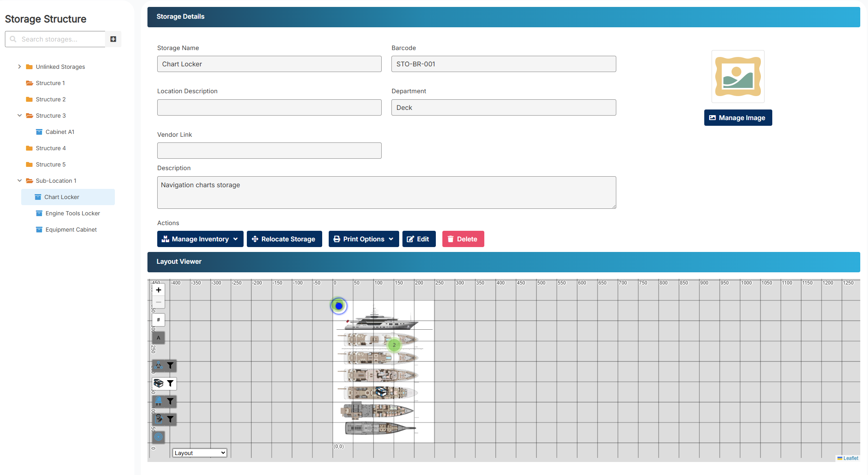Click the Relocate Storage button

click(x=284, y=239)
